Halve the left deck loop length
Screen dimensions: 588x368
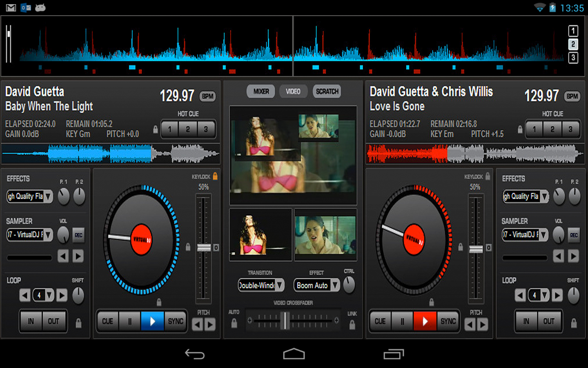coord(25,295)
